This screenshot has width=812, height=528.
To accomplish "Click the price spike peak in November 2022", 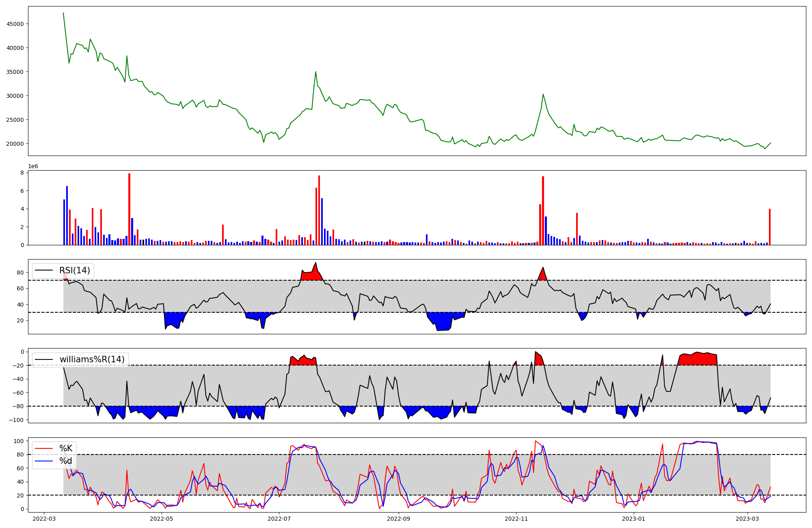I will pyautogui.click(x=543, y=95).
